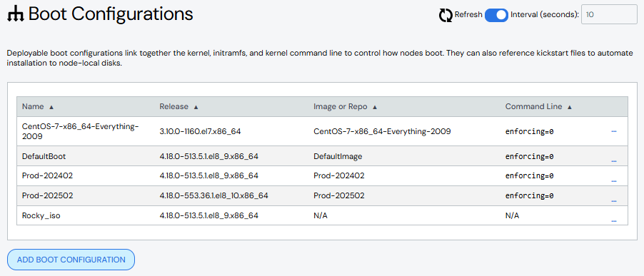Click CentOS-7-x86_64-Everything-2009 in Image or Repo column
Image resolution: width=644 pixels, height=276 pixels.
pos(383,132)
